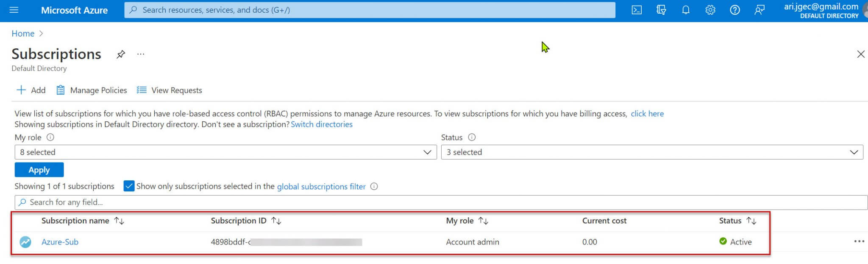This screenshot has width=868, height=264.
Task: Click the Help question mark icon
Action: pyautogui.click(x=735, y=10)
